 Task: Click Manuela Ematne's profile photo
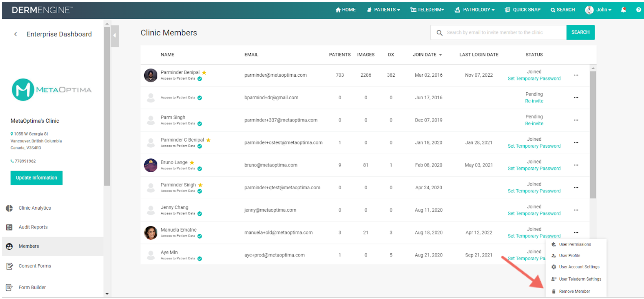coord(151,233)
